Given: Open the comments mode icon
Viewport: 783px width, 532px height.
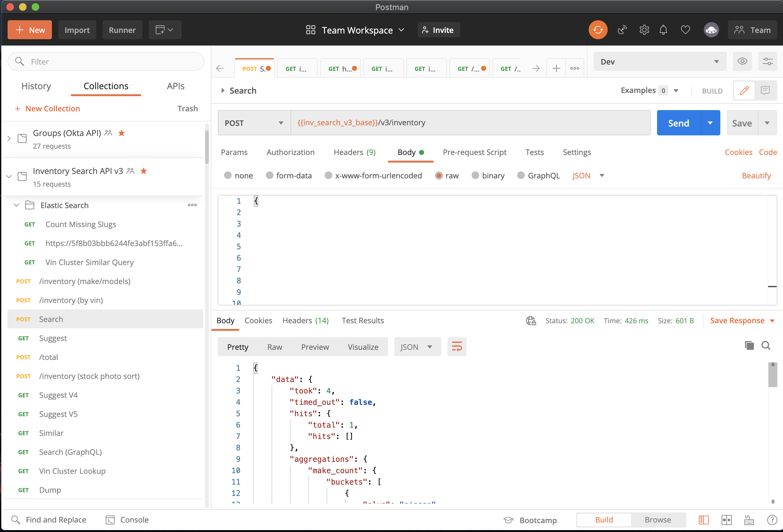Looking at the screenshot, I should pos(765,90).
